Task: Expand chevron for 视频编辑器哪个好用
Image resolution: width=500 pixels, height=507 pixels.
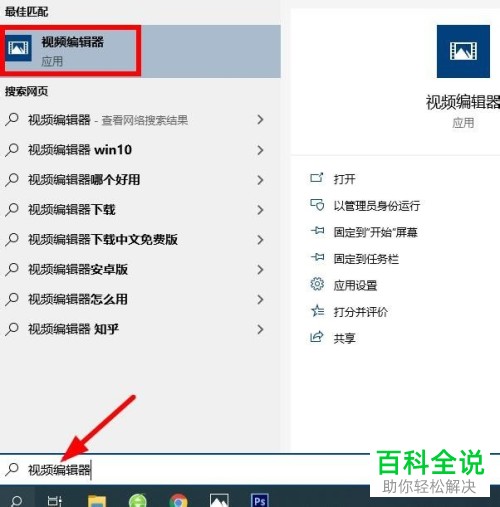Action: pos(260,180)
